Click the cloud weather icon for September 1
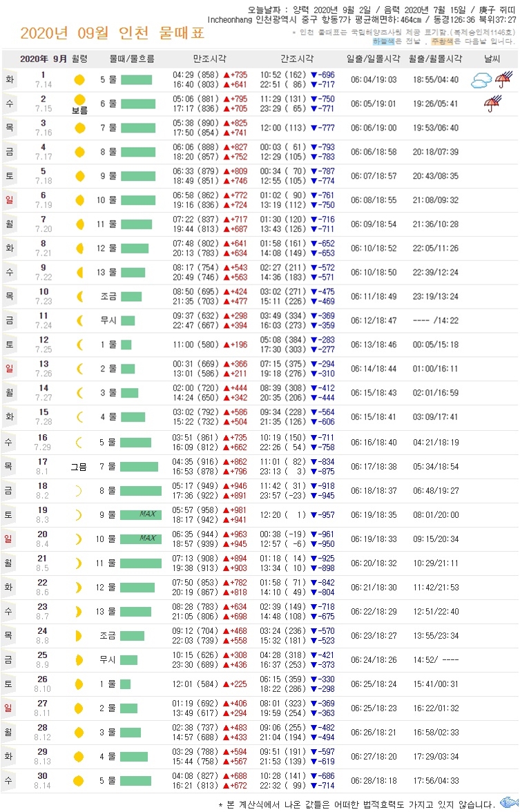Screen dimensions: 520x812 481,80
